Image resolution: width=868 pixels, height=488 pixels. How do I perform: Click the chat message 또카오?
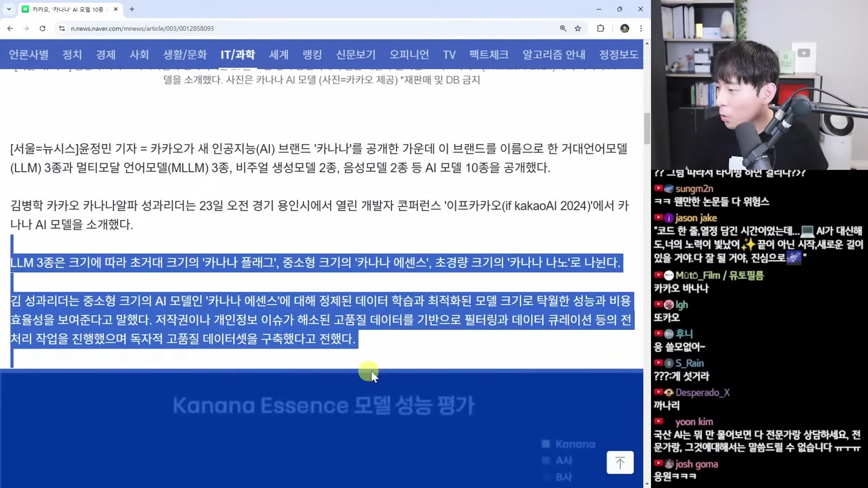666,318
